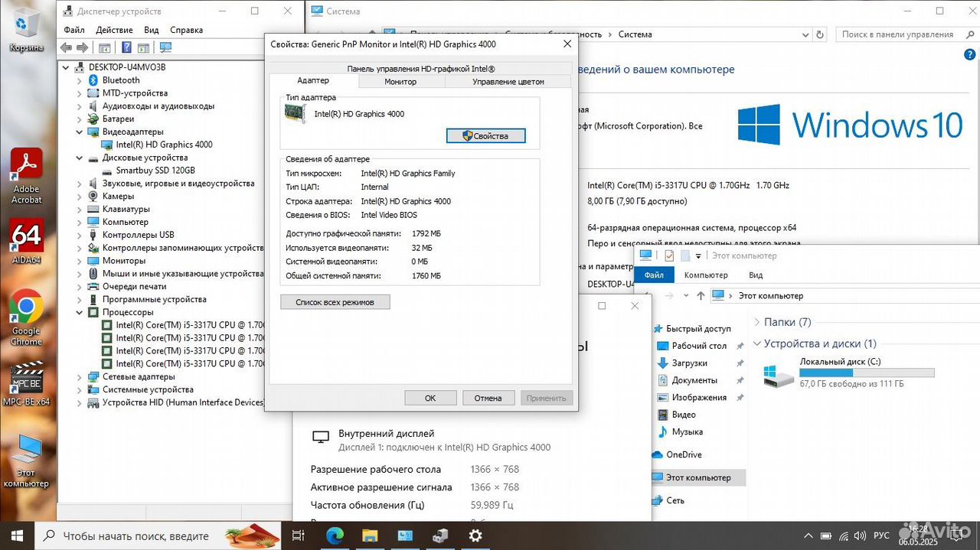Screen dimensions: 980x550
Task: Collapse the Устройства и диски (1) group
Action: pyautogui.click(x=757, y=343)
